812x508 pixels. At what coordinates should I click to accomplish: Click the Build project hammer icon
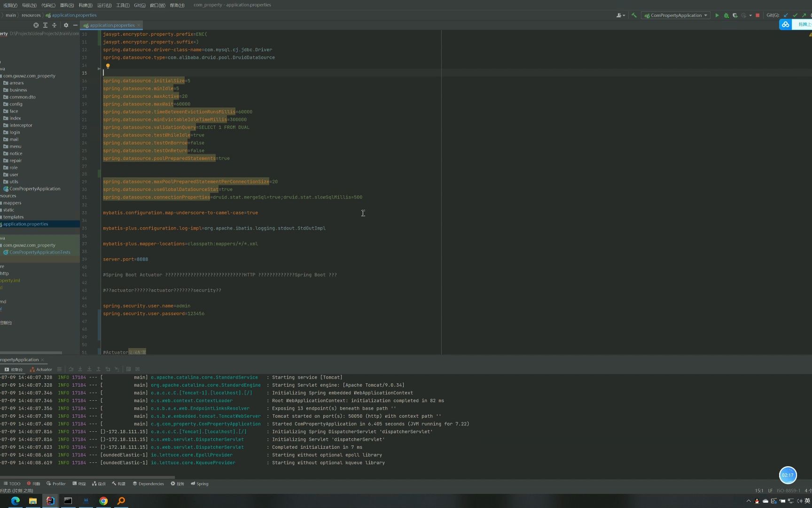(634, 15)
